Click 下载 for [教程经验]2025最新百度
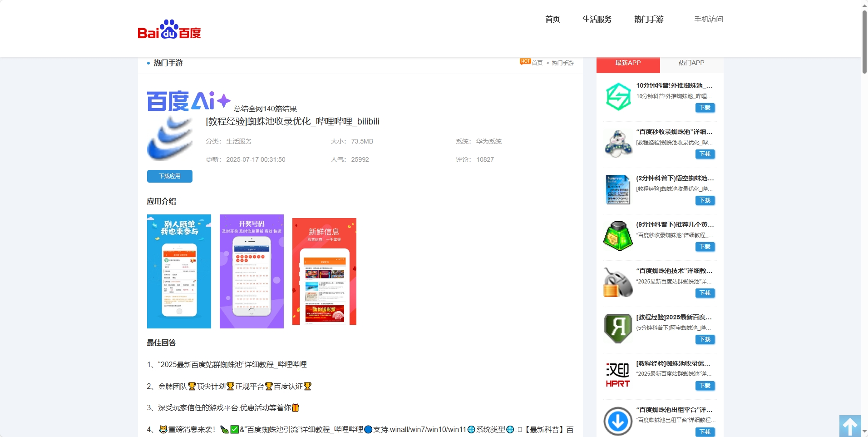This screenshot has width=868, height=437. pos(705,339)
